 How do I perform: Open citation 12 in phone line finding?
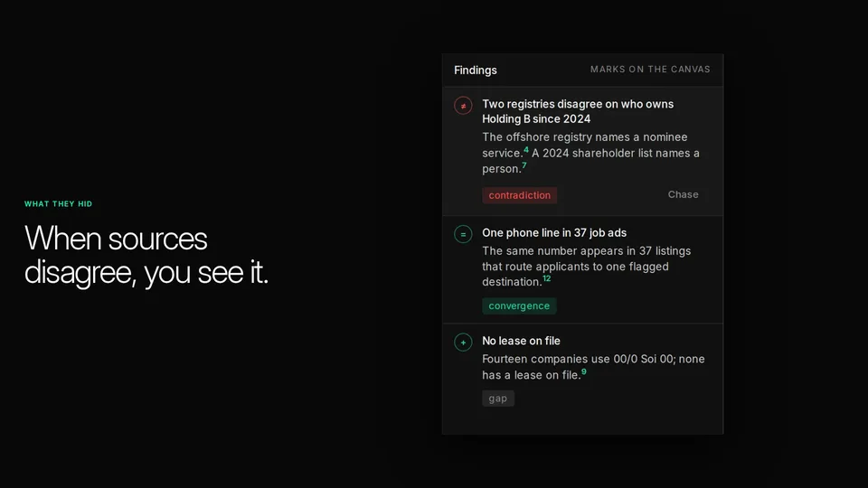546,278
